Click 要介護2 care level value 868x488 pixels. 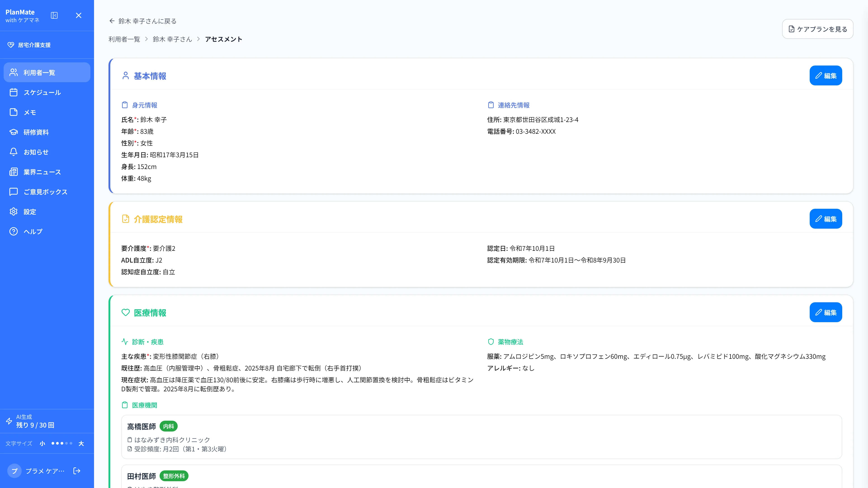click(164, 248)
